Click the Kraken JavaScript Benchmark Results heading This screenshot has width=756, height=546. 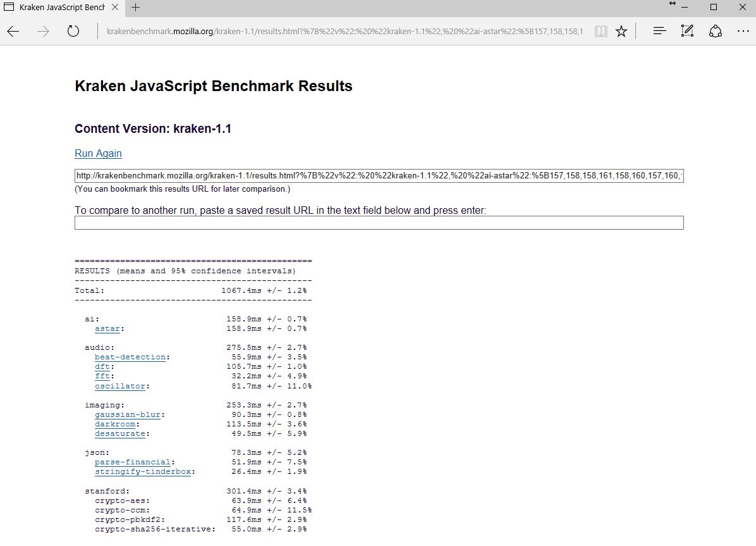[214, 86]
